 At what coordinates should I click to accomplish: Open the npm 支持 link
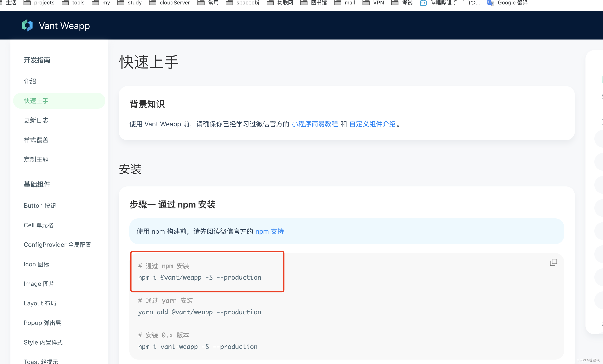[269, 231]
